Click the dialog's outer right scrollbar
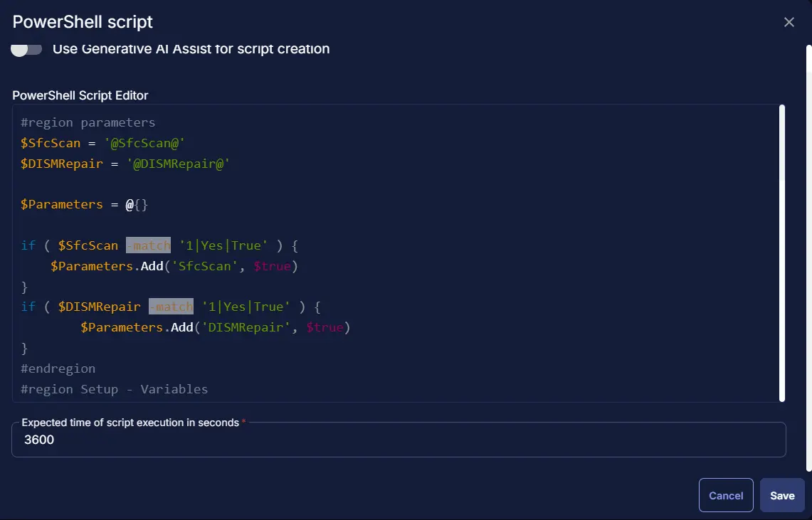Viewport: 812px width, 520px height. pyautogui.click(x=809, y=258)
